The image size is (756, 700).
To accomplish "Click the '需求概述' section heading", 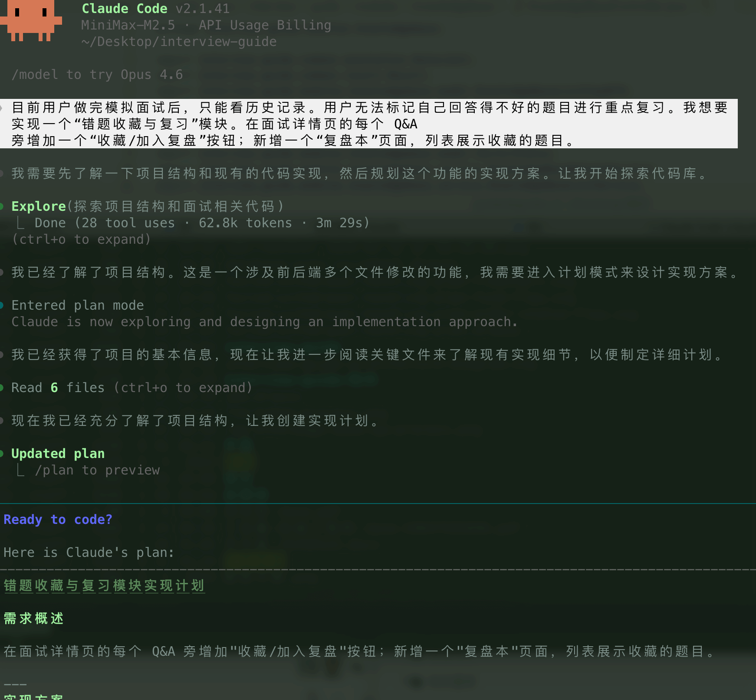I will [x=34, y=618].
